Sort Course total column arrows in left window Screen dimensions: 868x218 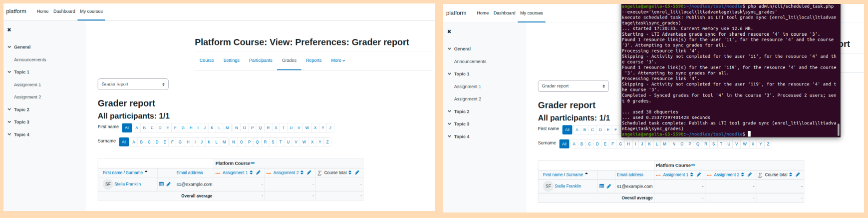[x=350, y=172]
